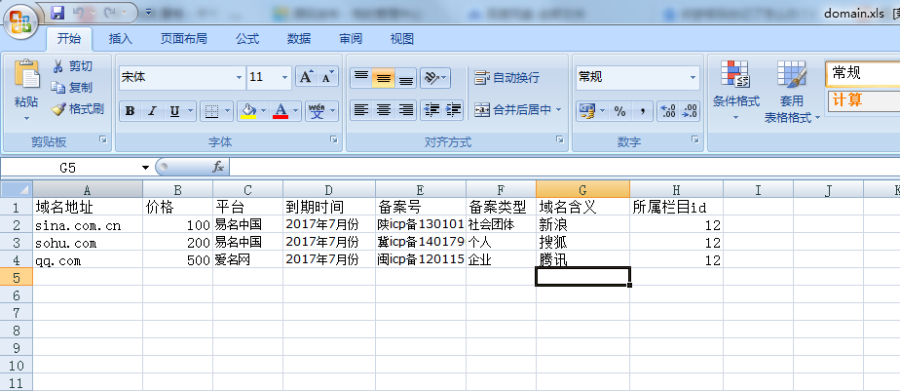Toggle Bold formatting

[x=130, y=111]
